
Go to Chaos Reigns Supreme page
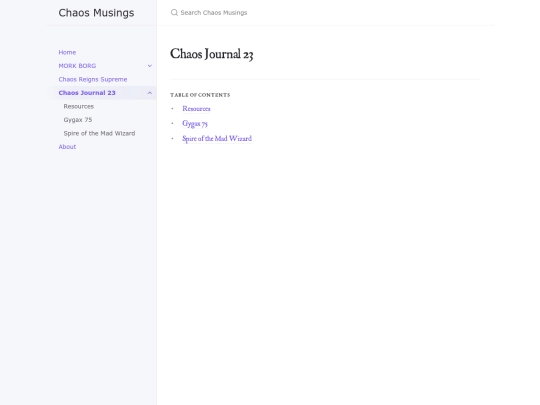93,80
